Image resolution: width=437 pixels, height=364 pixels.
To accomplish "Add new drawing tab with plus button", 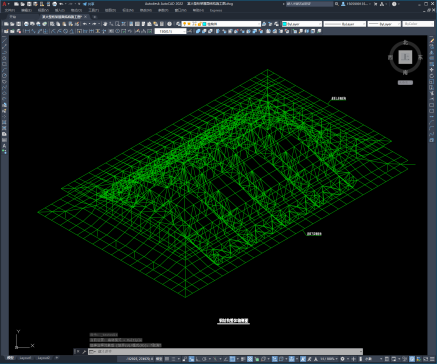I will click(95, 17).
